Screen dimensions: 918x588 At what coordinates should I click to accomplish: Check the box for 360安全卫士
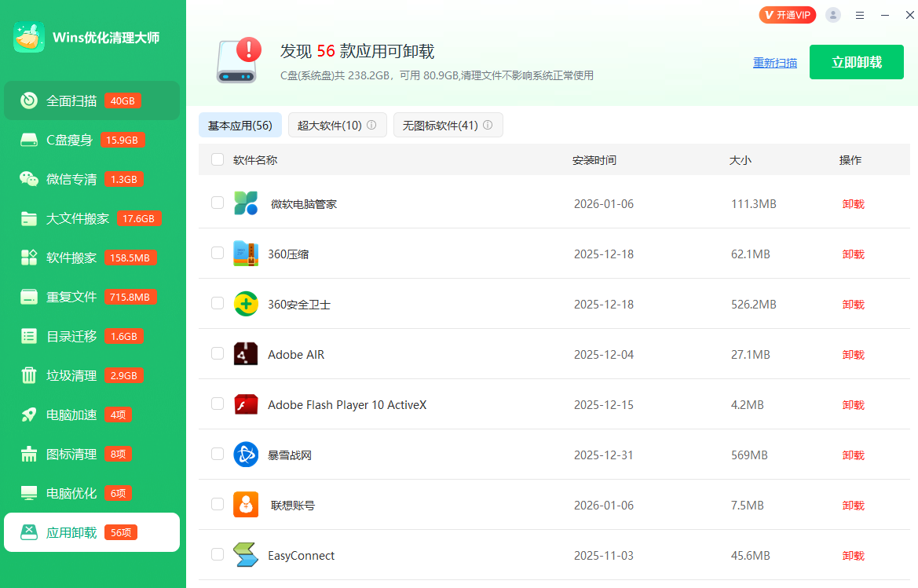pos(218,303)
